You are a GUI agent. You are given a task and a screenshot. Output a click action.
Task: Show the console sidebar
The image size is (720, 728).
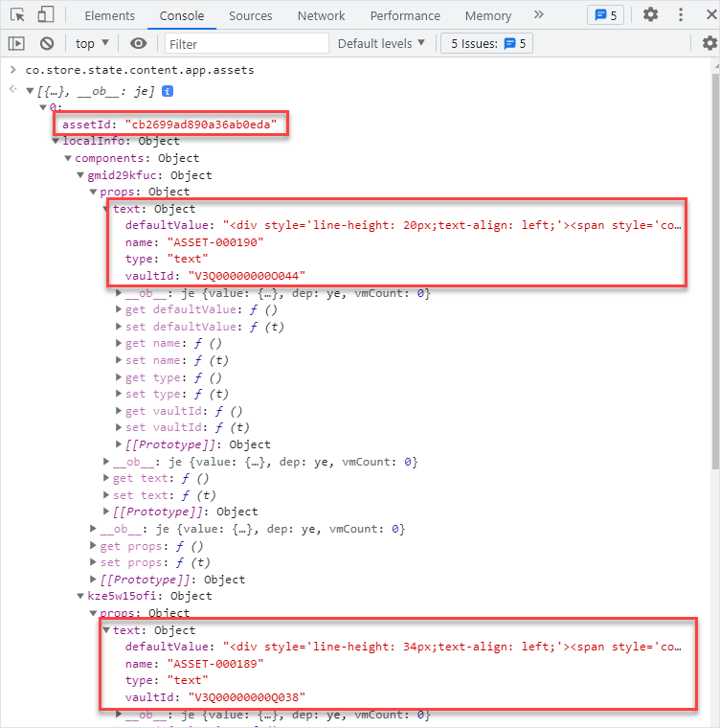[x=16, y=43]
